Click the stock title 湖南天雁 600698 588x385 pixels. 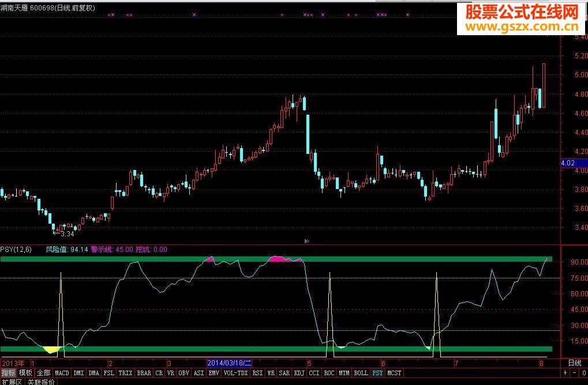(x=27, y=7)
